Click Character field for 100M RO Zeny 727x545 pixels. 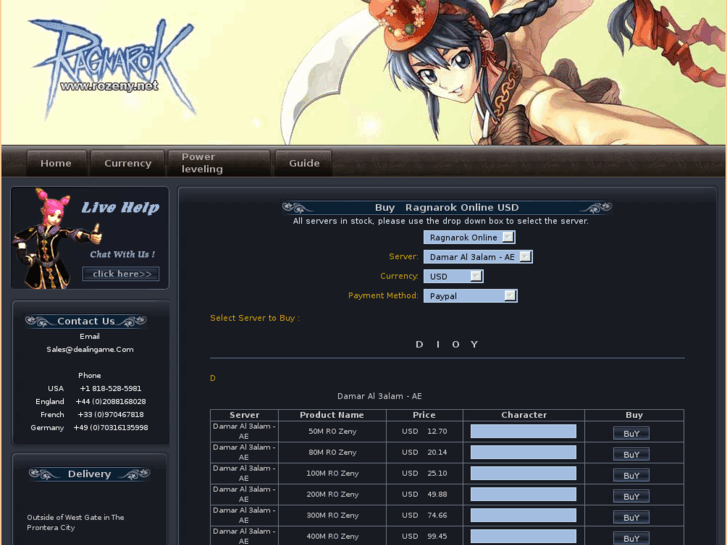point(523,473)
